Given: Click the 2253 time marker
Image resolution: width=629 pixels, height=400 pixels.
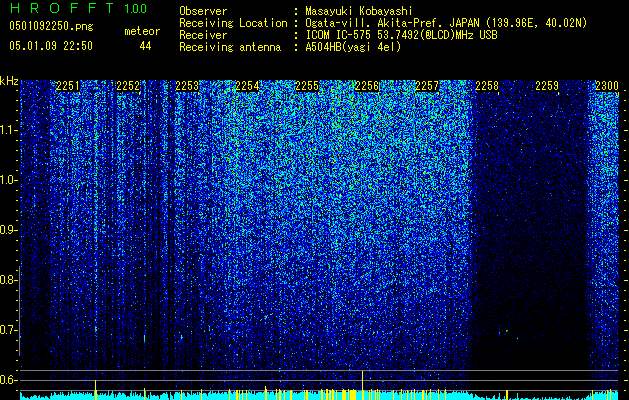Looking at the screenshot, I should pyautogui.click(x=187, y=86).
